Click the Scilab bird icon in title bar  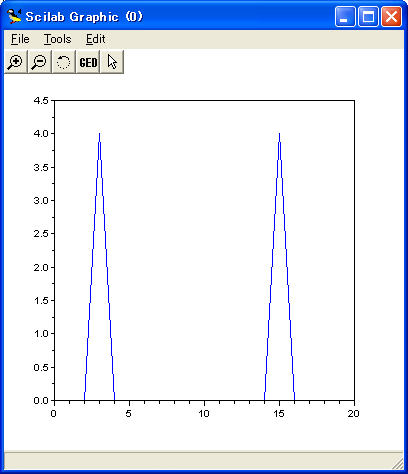[14, 16]
